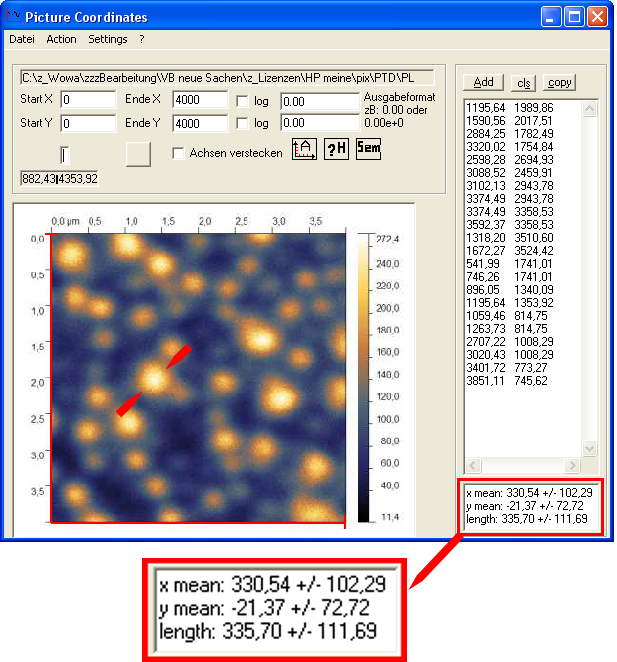Click the Add button

[483, 82]
